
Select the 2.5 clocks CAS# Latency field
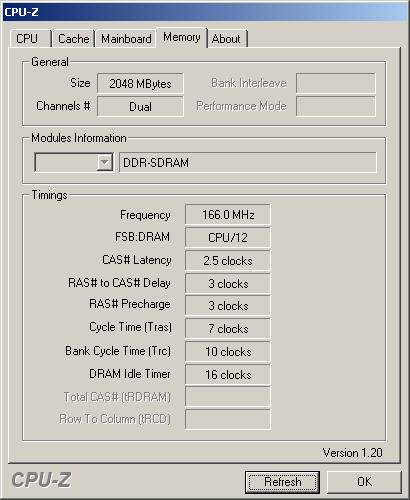click(x=228, y=260)
